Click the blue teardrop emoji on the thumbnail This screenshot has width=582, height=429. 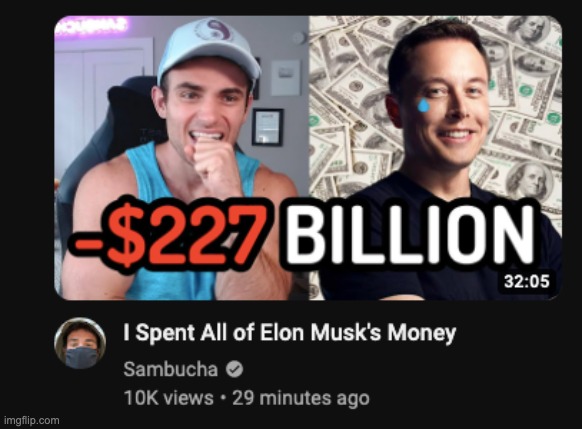423,105
